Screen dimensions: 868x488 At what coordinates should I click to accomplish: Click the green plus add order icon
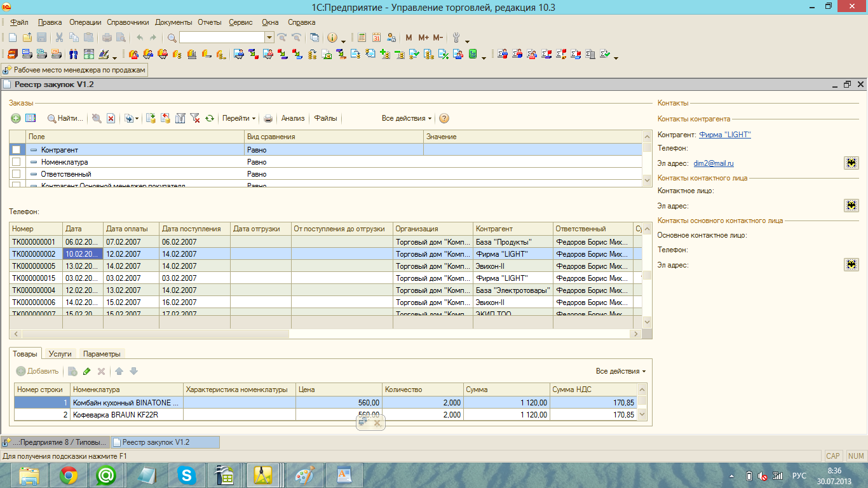coord(16,118)
